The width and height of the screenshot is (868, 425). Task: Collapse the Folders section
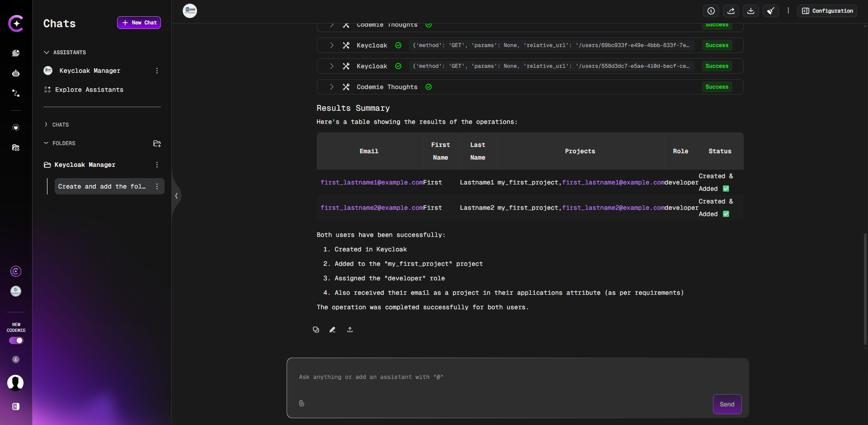pos(46,143)
